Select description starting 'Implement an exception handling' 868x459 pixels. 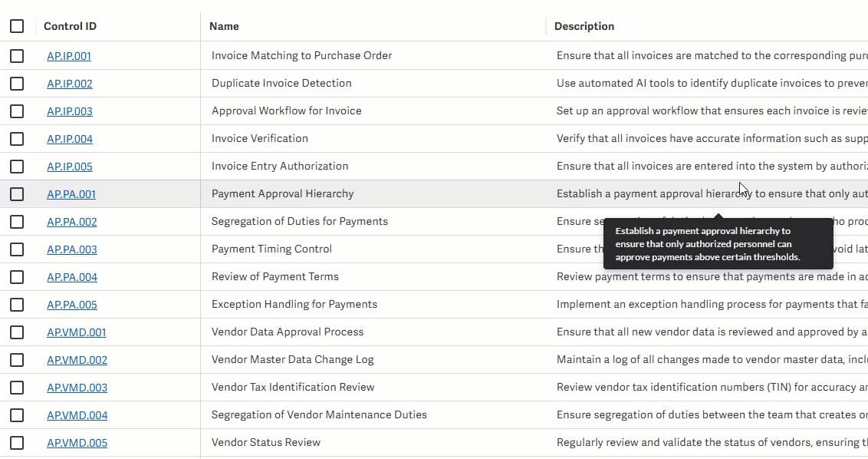pyautogui.click(x=712, y=304)
